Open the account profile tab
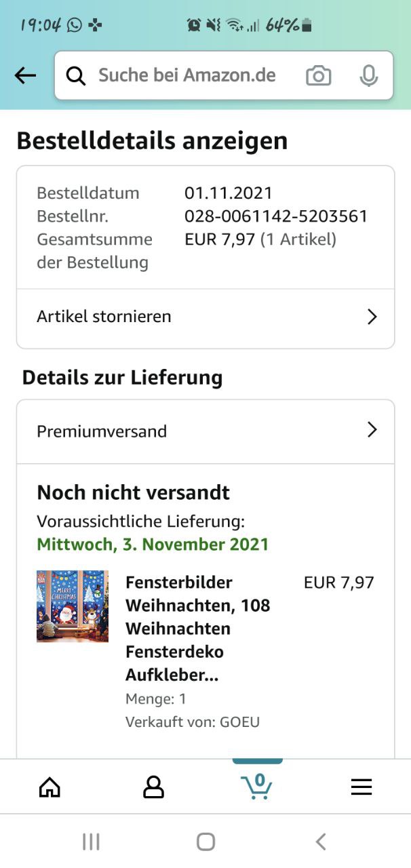This screenshot has height=868, width=411. click(154, 787)
